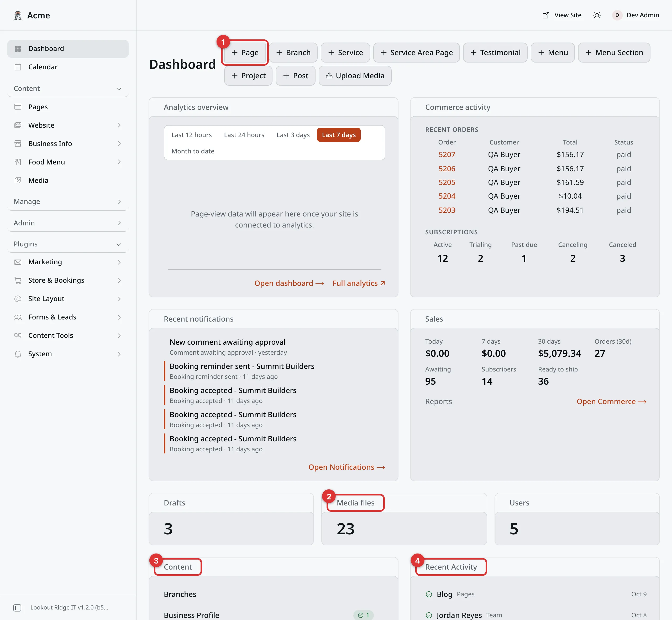Image resolution: width=672 pixels, height=620 pixels.
Task: Click the Acme lighthouse logo icon
Action: click(18, 16)
